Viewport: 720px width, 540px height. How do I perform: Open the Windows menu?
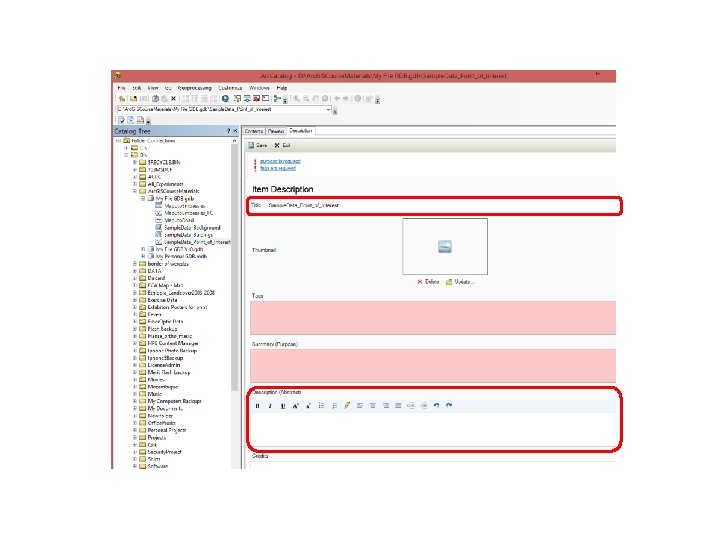(x=259, y=88)
